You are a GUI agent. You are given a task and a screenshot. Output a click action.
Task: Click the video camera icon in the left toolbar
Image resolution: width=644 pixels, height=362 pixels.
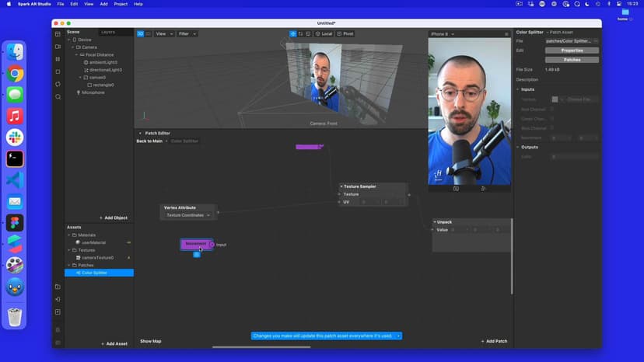coord(58,47)
